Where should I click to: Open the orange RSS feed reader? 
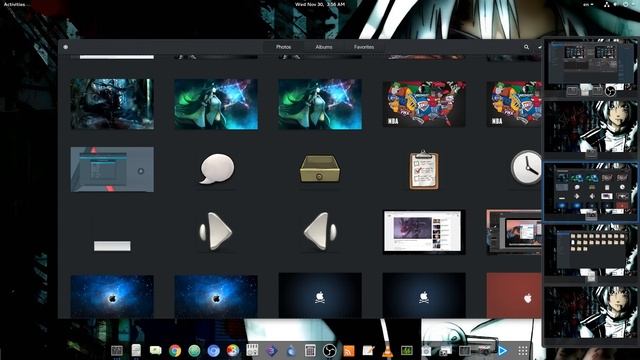point(349,351)
